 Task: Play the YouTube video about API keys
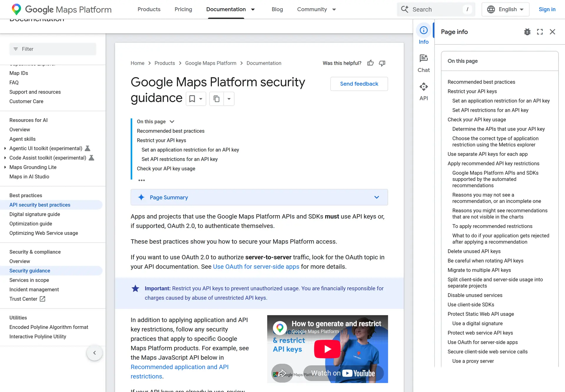click(328, 349)
